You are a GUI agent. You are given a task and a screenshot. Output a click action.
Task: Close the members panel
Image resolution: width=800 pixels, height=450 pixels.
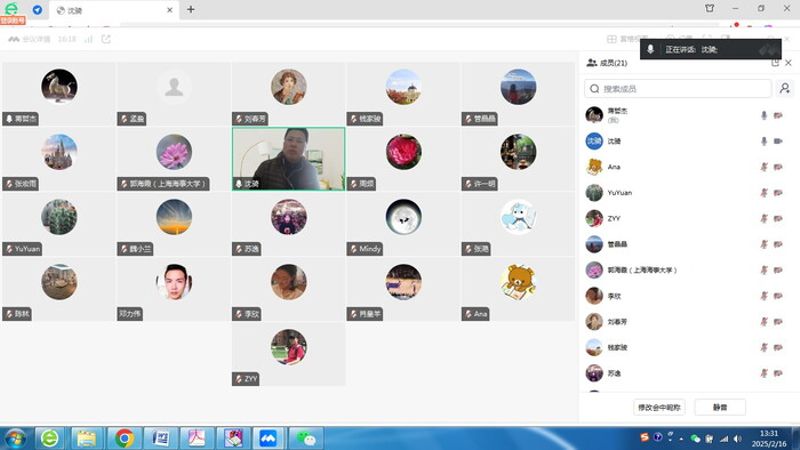click(x=788, y=63)
